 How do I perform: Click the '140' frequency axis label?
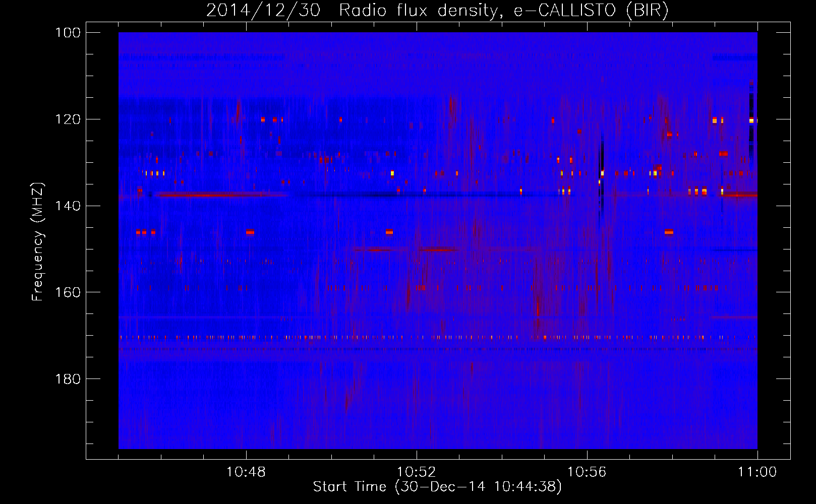coord(68,206)
